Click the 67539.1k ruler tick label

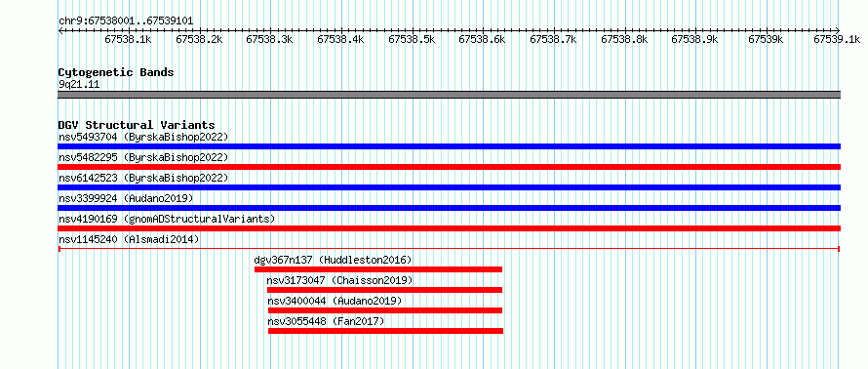[837, 39]
